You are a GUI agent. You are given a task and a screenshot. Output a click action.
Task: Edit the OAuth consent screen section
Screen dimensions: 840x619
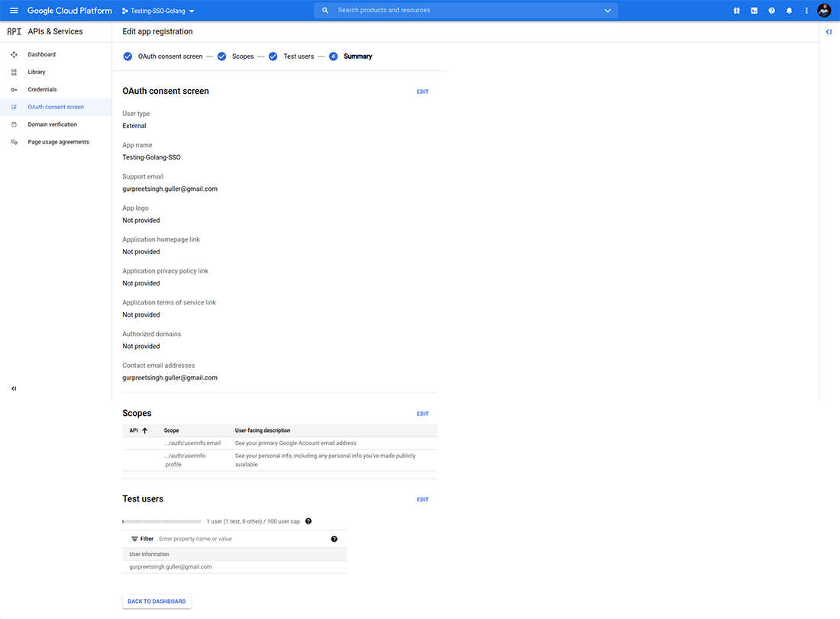coord(423,92)
